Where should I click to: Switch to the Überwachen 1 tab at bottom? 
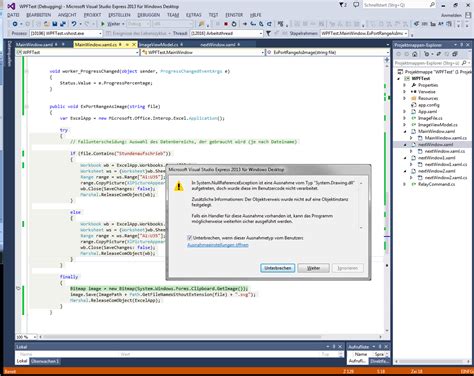tap(45, 361)
